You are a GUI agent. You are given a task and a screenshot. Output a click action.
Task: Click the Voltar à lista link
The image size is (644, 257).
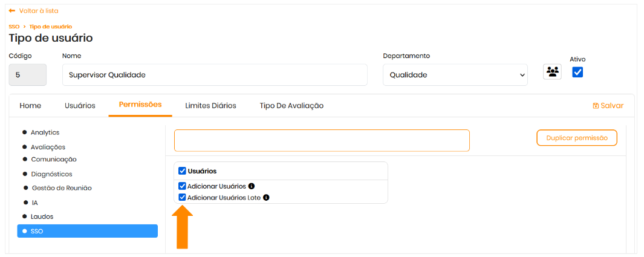(x=39, y=11)
